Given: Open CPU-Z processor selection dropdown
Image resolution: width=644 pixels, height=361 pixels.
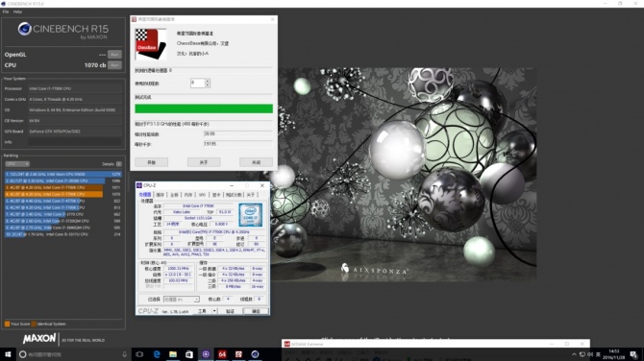Looking at the screenshot, I should 181,300.
